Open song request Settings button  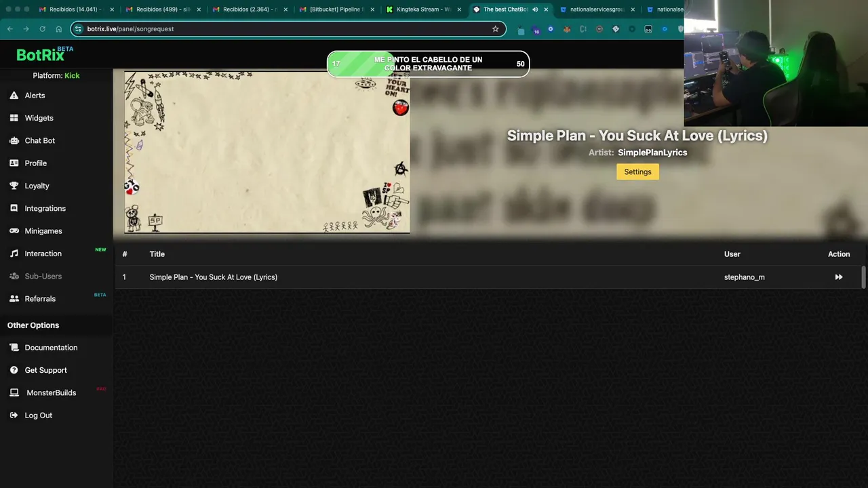coord(637,172)
